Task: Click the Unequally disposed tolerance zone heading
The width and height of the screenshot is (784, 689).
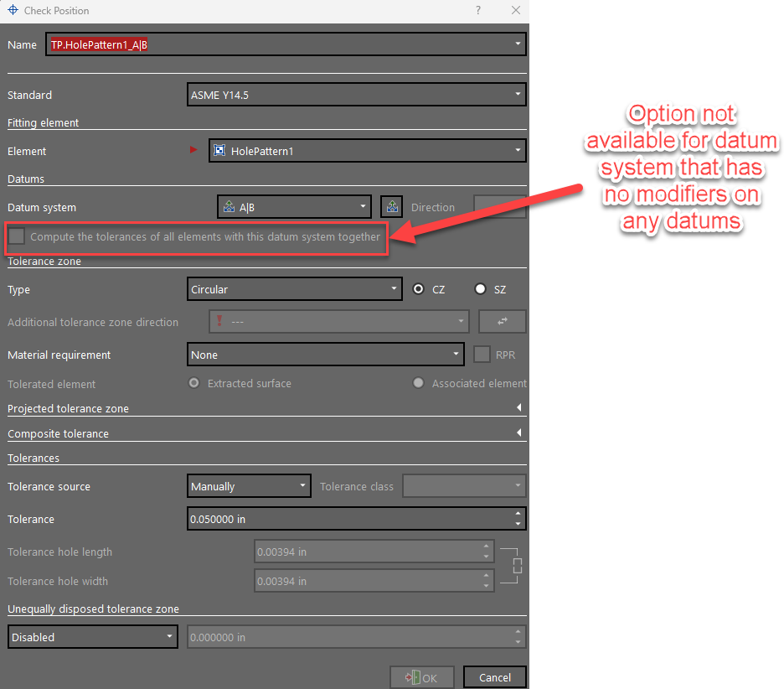Action: [93, 609]
